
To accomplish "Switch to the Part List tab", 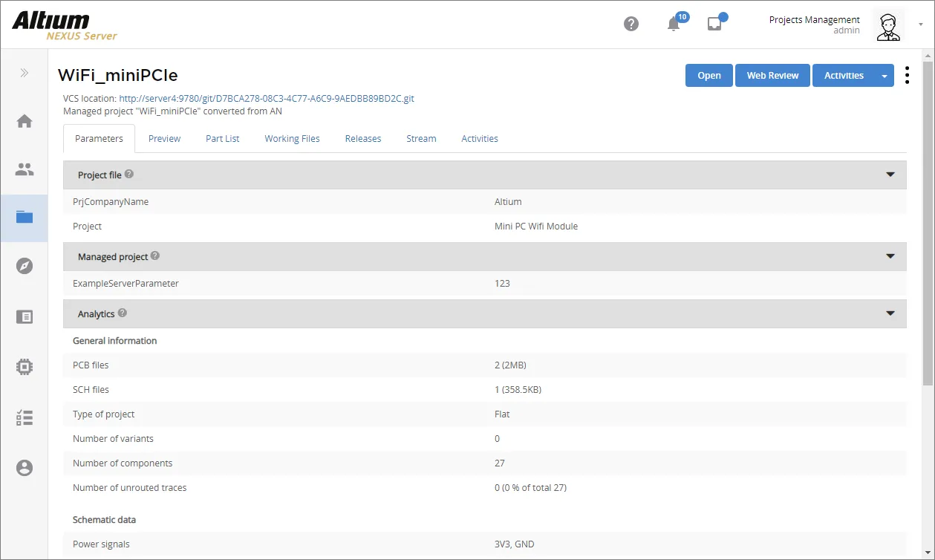I will pos(222,139).
